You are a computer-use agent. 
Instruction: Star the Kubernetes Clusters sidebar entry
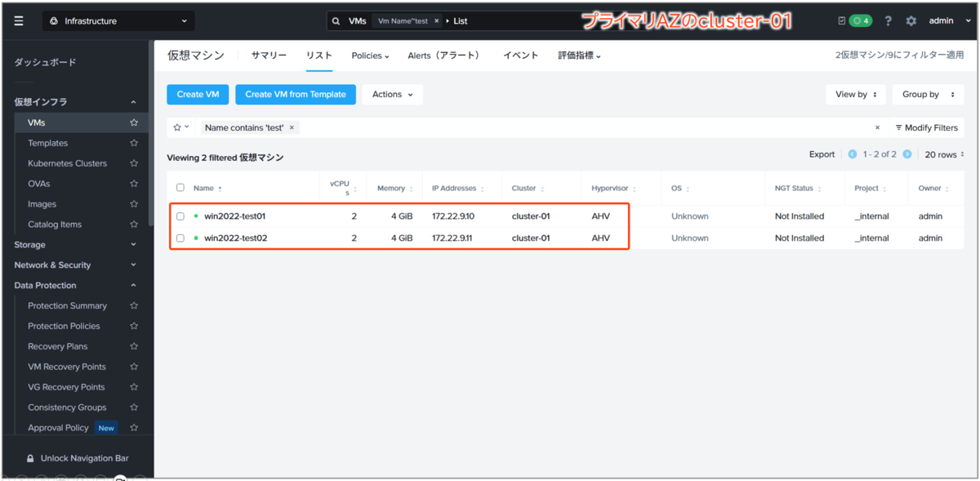coord(134,163)
